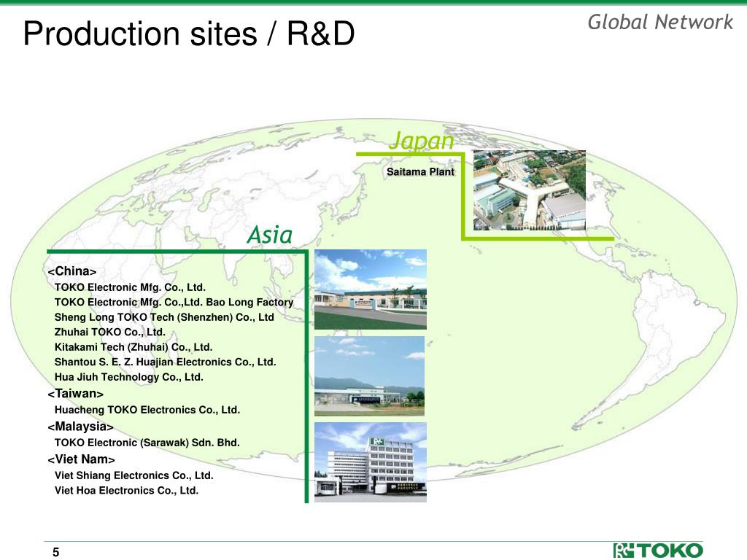Click the 'Production sites / R&D' title
This screenshot has width=747, height=560.
pyautogui.click(x=189, y=34)
